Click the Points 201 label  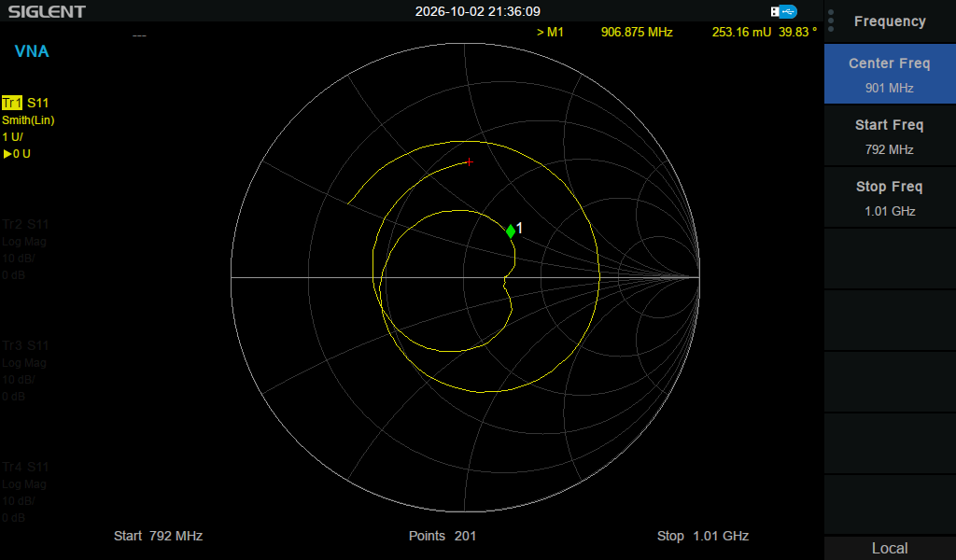coord(442,536)
